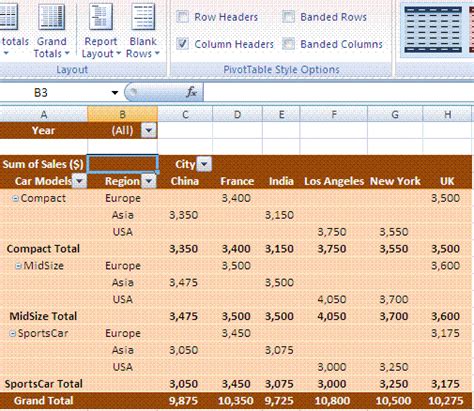Select the Compact Total row label
The width and height of the screenshot is (474, 411).
[43, 249]
